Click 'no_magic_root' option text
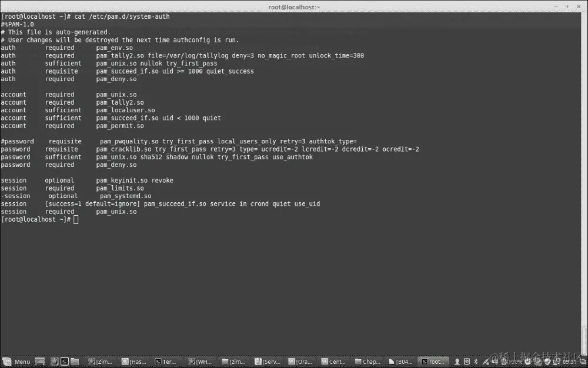 281,55
